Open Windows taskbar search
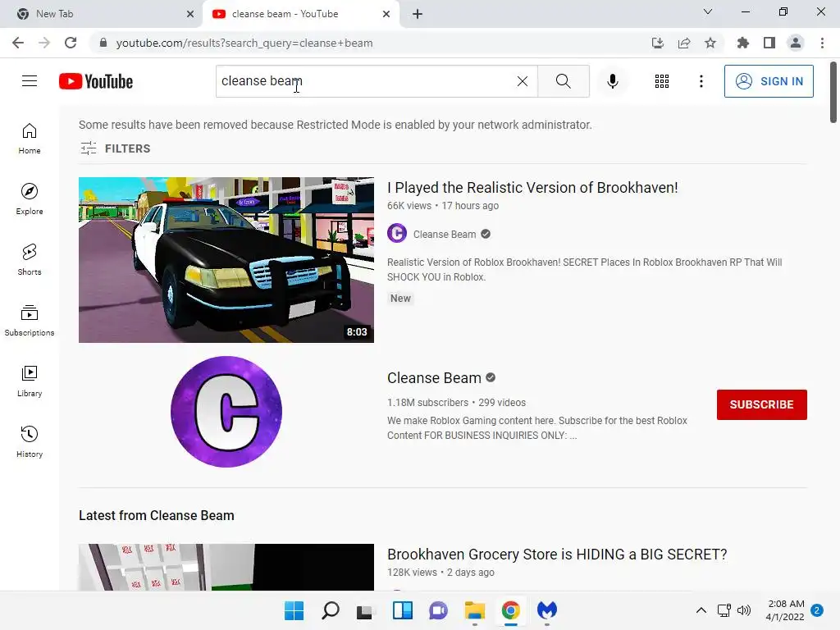840x630 pixels. point(330,610)
